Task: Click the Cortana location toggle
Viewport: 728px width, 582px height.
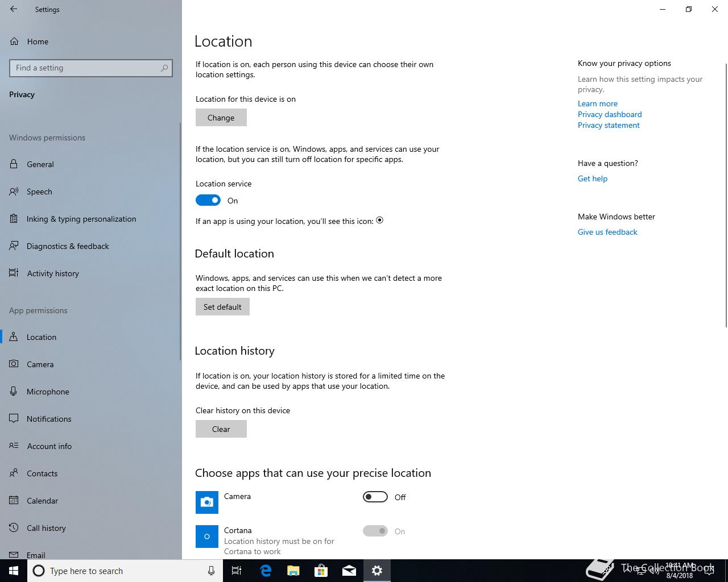Action: tap(375, 531)
